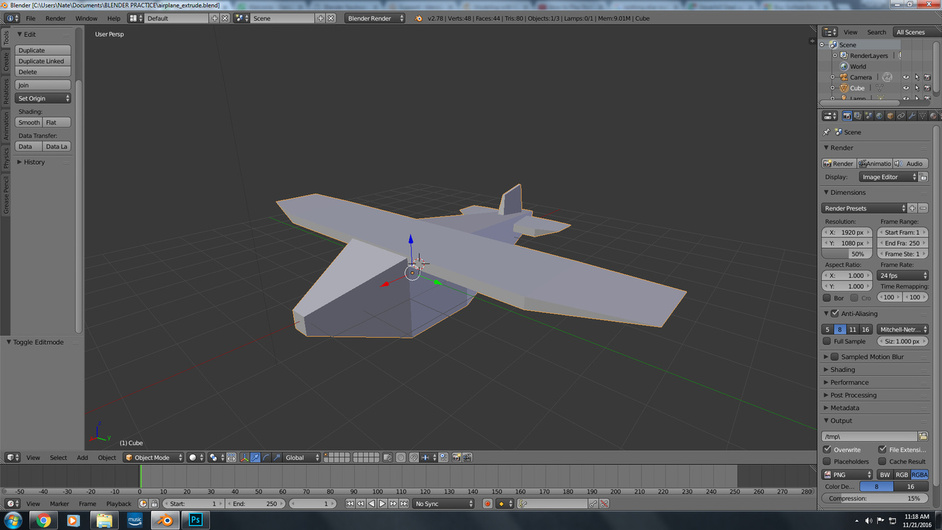This screenshot has width=942, height=530.
Task: Open the Render menu in top bar
Action: (x=55, y=18)
